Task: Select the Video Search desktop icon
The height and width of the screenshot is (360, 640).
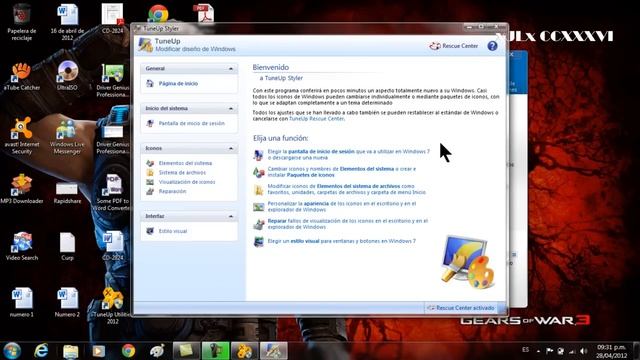Action: click(22, 246)
